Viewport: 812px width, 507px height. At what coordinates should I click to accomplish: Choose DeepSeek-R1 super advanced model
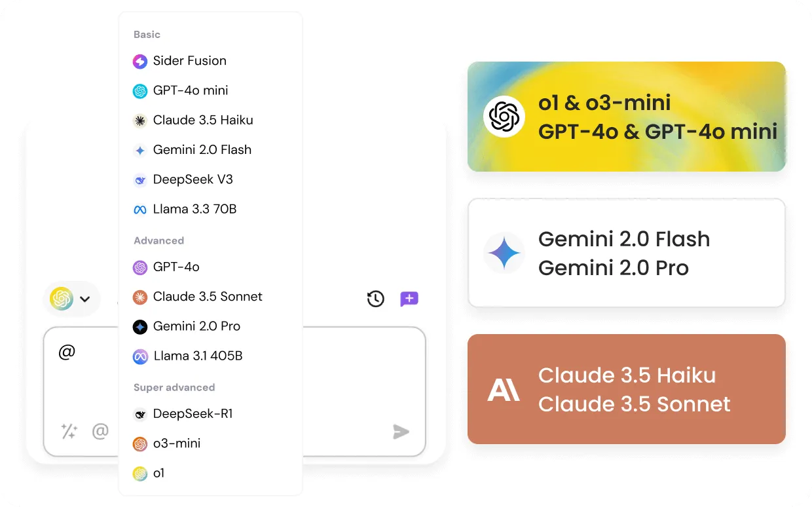tap(193, 414)
